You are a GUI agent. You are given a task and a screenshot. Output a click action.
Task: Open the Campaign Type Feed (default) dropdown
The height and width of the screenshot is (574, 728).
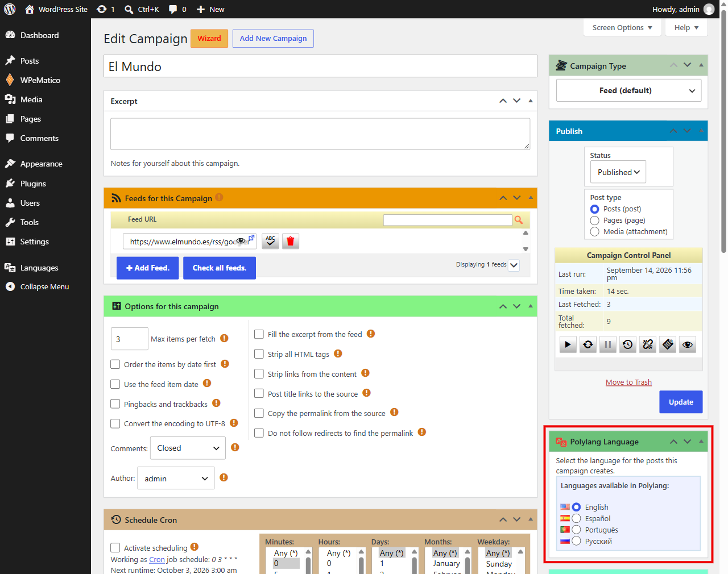pos(628,90)
